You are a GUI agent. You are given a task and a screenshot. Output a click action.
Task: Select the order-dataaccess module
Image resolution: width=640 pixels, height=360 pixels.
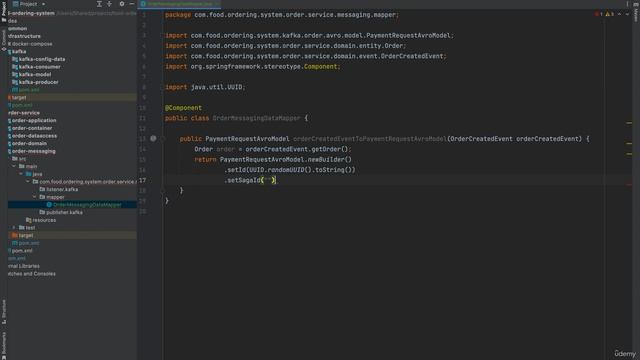click(x=33, y=136)
